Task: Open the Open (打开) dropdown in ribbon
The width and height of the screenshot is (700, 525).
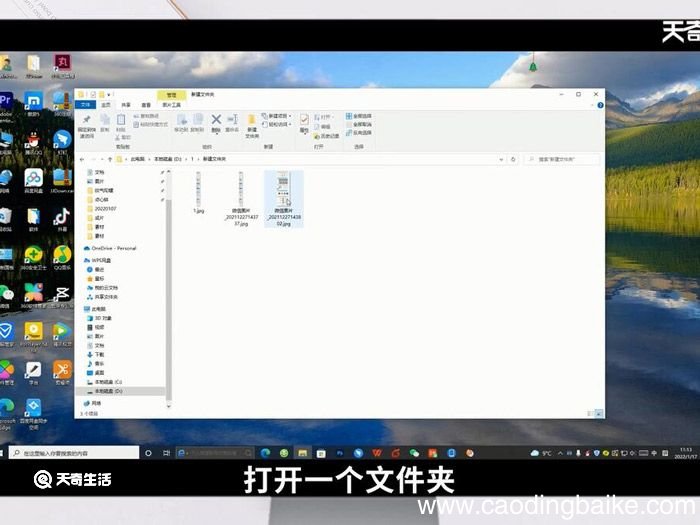Action: coord(324,117)
